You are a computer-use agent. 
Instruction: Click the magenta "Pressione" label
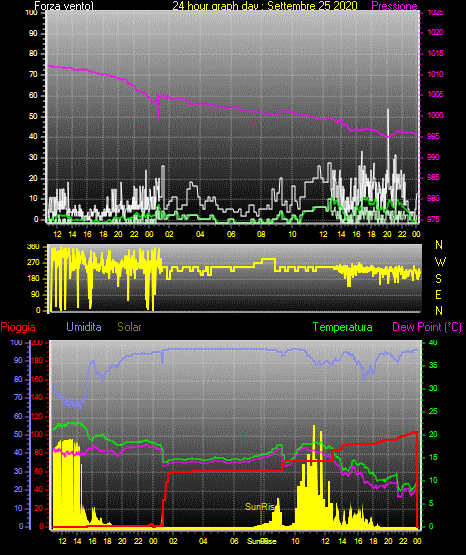(x=394, y=6)
